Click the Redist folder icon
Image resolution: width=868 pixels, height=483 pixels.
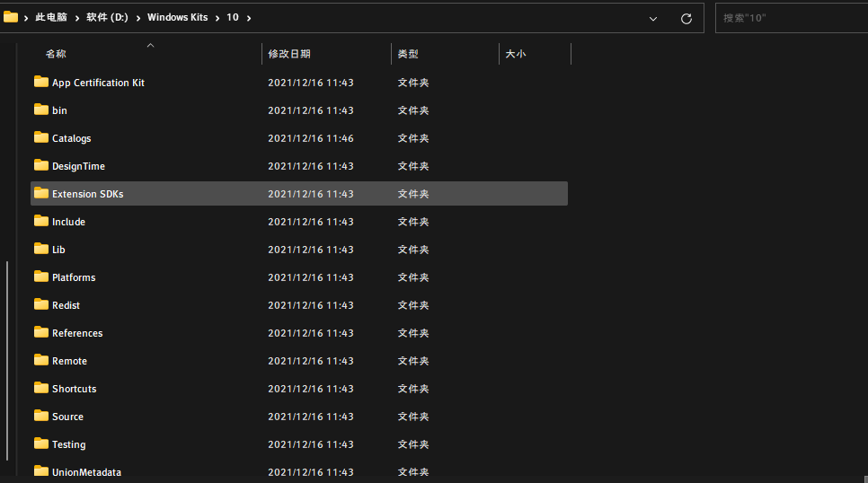41,304
